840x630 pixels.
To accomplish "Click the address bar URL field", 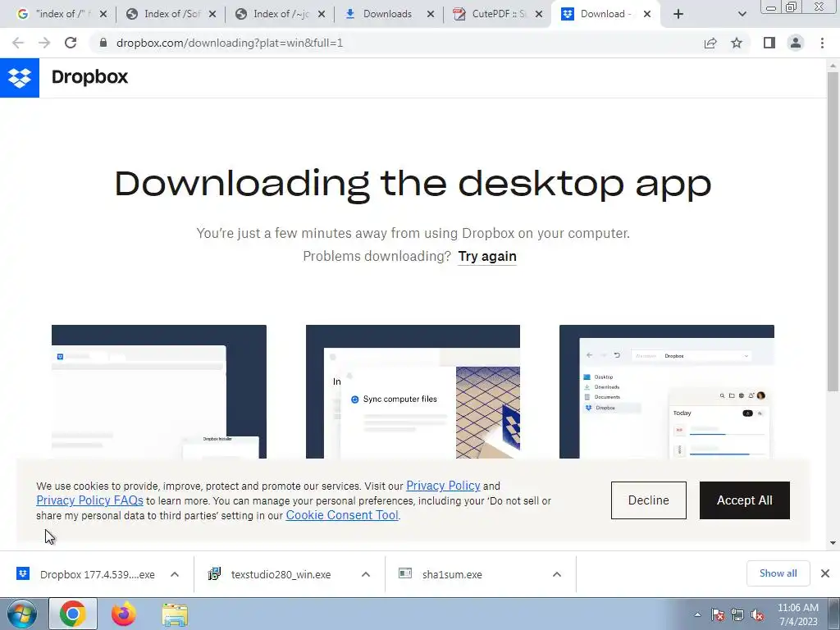I will click(395, 43).
